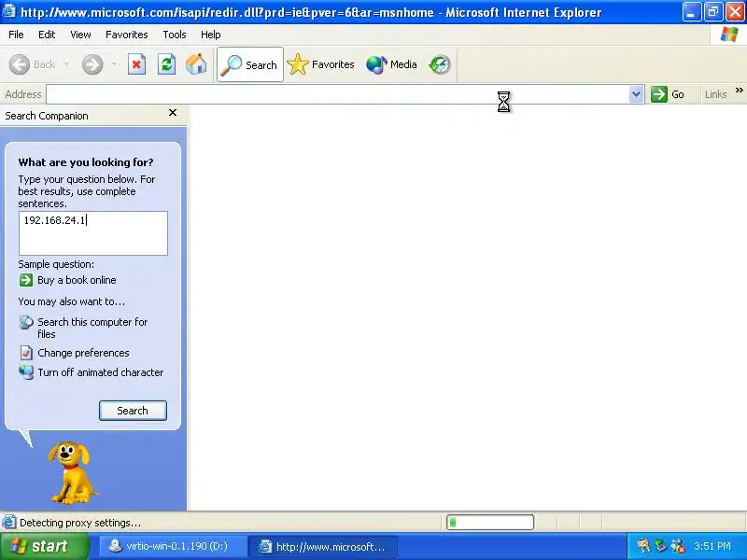This screenshot has height=560, width=747.
Task: Select 'Turn off animated character' link
Action: (x=101, y=372)
